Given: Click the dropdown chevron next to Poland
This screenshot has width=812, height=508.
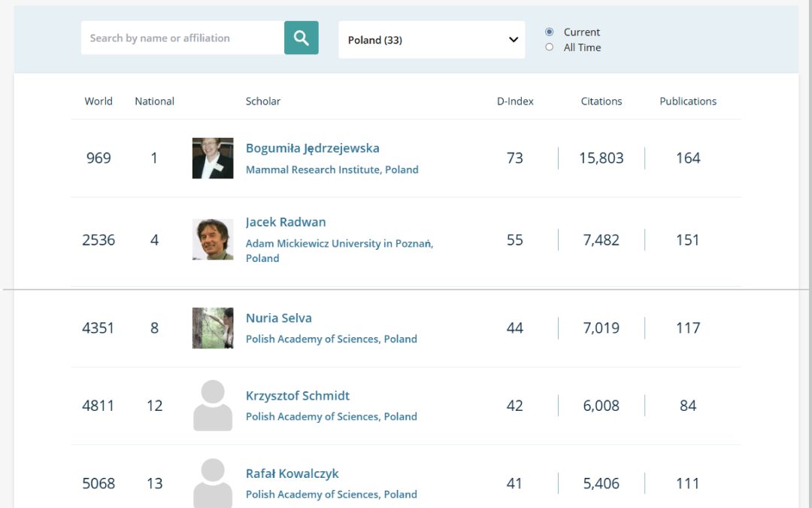Looking at the screenshot, I should 513,39.
